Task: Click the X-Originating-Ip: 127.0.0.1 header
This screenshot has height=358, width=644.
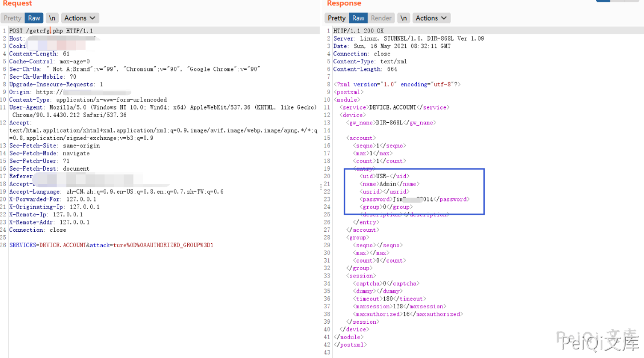Action: (54, 207)
